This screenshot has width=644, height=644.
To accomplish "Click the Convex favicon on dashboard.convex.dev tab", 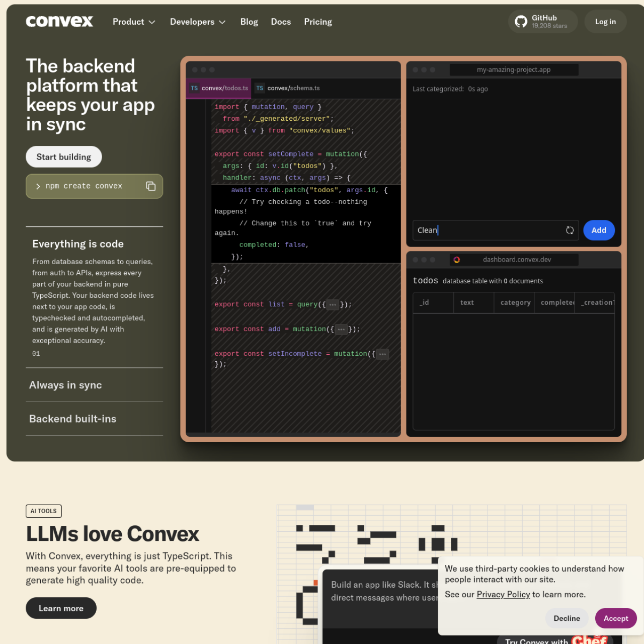I will click(457, 260).
